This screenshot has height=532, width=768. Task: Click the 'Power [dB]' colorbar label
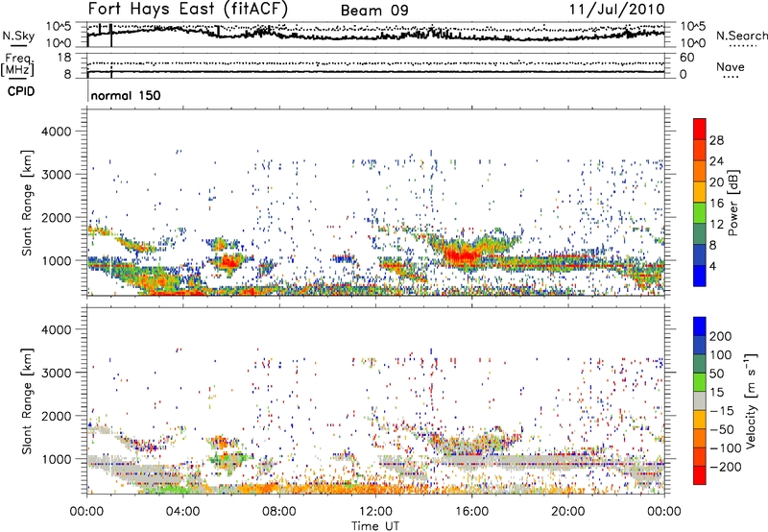click(x=732, y=203)
